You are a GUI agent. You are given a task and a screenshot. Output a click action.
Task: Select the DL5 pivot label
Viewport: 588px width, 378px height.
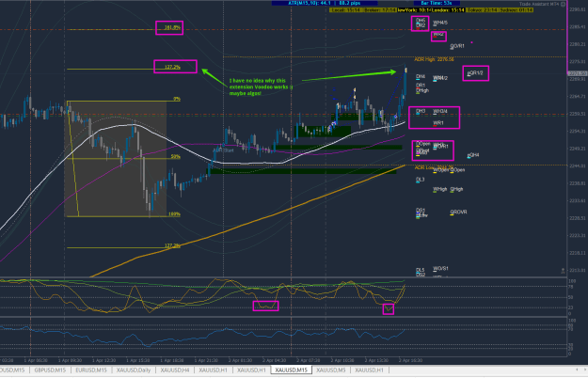pos(420,270)
